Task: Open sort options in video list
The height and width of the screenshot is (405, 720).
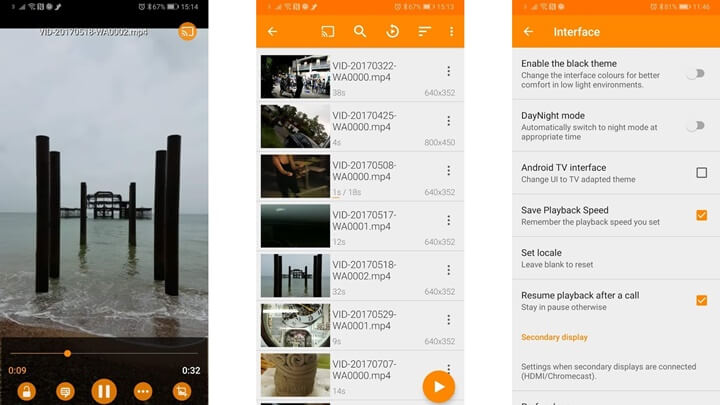Action: coord(424,31)
